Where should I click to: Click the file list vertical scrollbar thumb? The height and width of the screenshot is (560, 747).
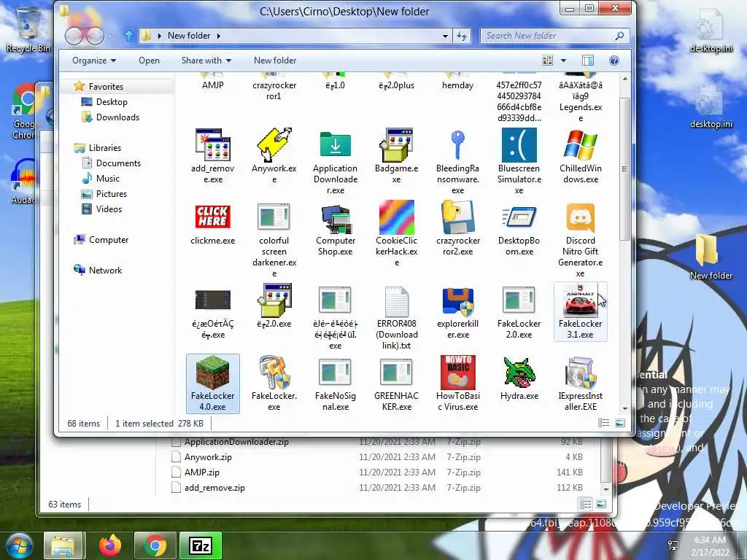(624, 168)
